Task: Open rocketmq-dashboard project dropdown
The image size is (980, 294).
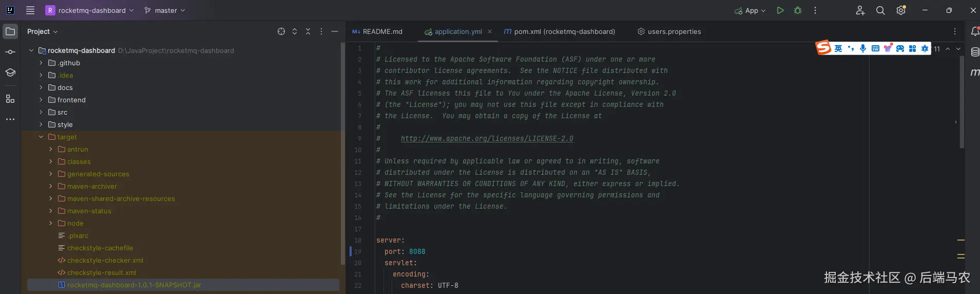Action: [89, 10]
